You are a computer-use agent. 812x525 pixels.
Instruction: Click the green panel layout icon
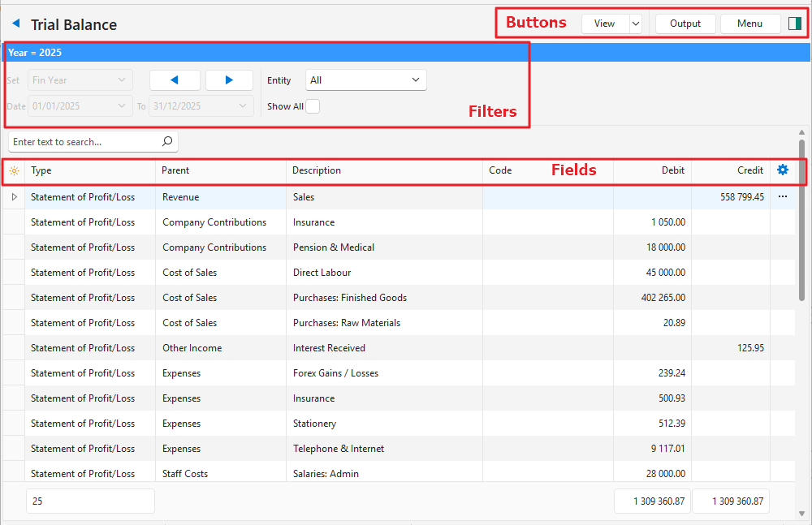794,24
